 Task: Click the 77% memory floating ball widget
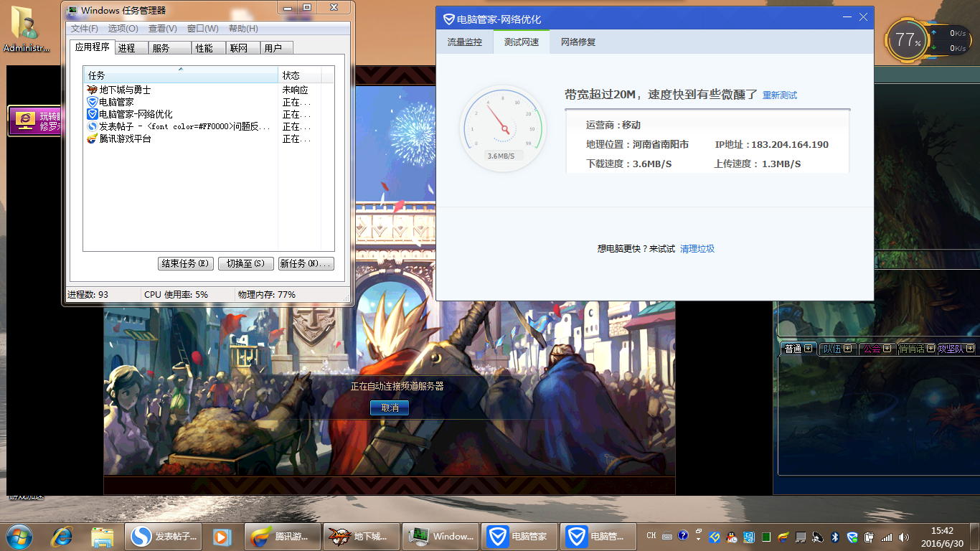click(x=908, y=39)
